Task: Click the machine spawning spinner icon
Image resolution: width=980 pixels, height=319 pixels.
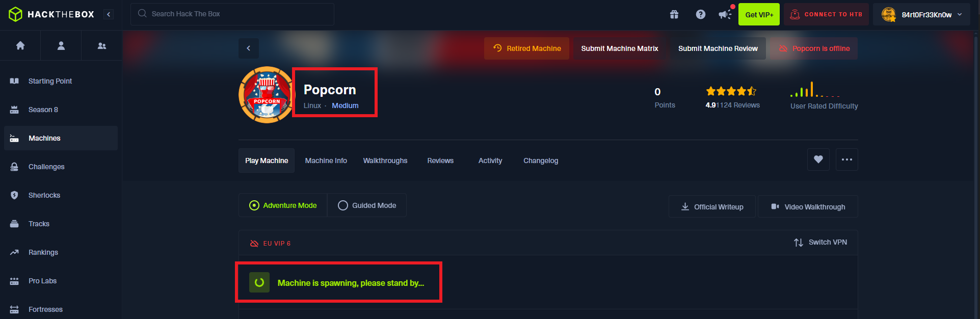Action: click(259, 282)
